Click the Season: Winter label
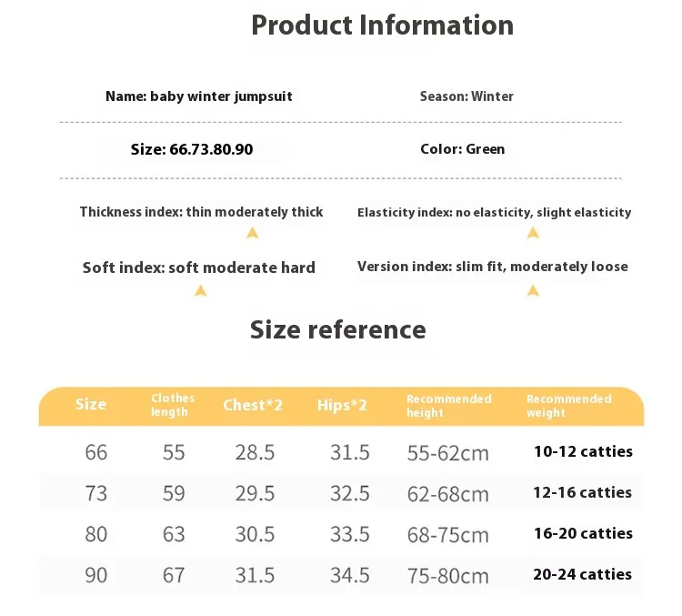Image resolution: width=682 pixels, height=616 pixels. tap(466, 96)
